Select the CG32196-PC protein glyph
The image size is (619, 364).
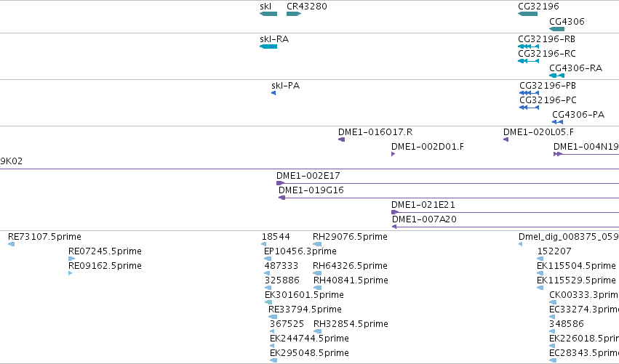coord(529,108)
